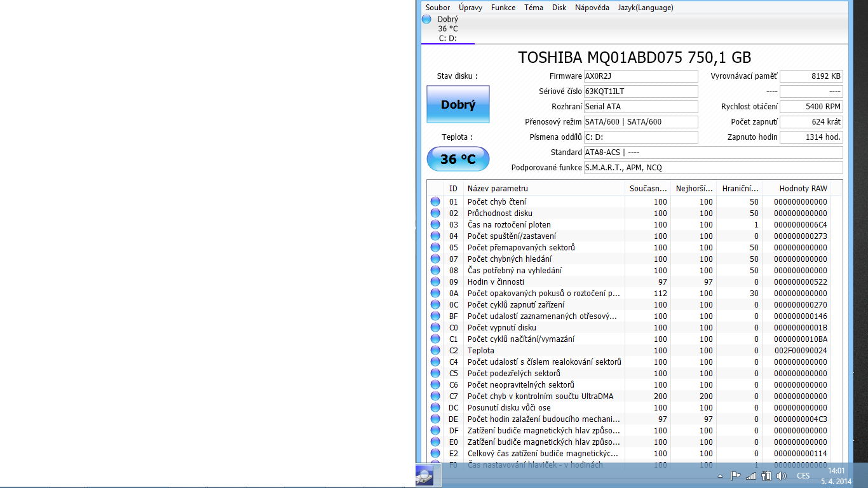Screen dimensions: 868x488
Task: Click the Název parametru column header
Action: [544, 188]
